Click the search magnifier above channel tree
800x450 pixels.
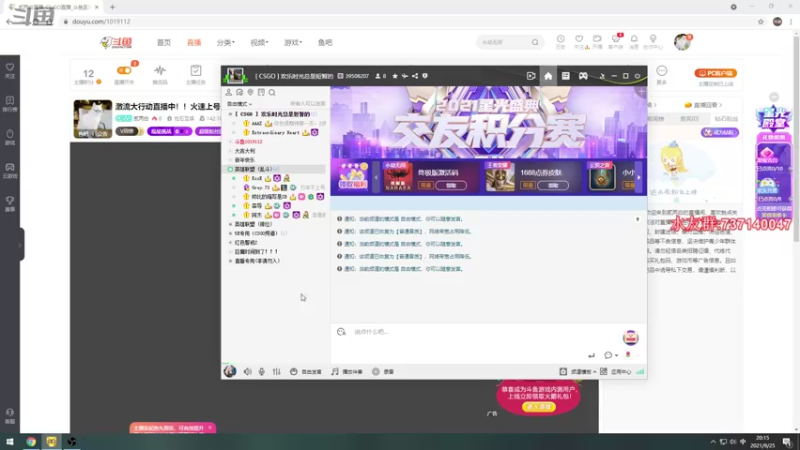point(272,92)
